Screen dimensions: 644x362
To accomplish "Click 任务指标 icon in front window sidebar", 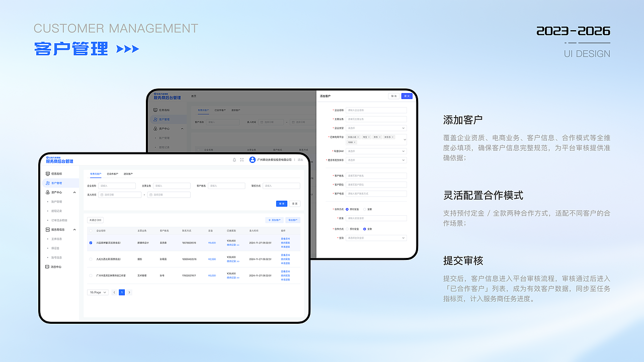I will pos(48,173).
